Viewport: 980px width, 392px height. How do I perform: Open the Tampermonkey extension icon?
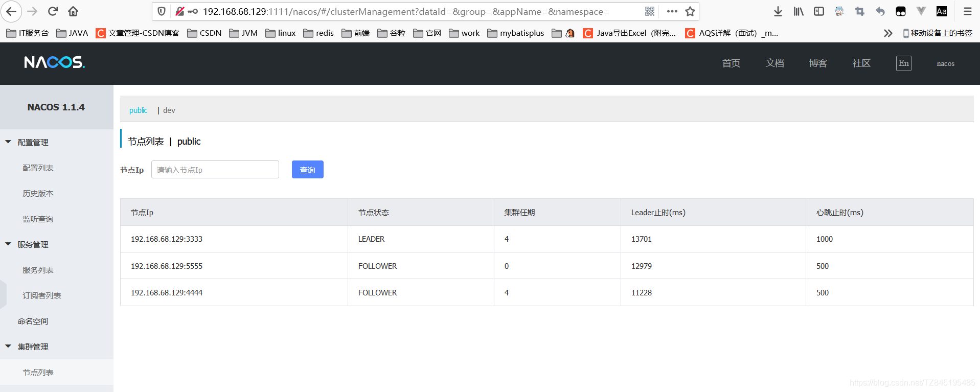coord(901,11)
